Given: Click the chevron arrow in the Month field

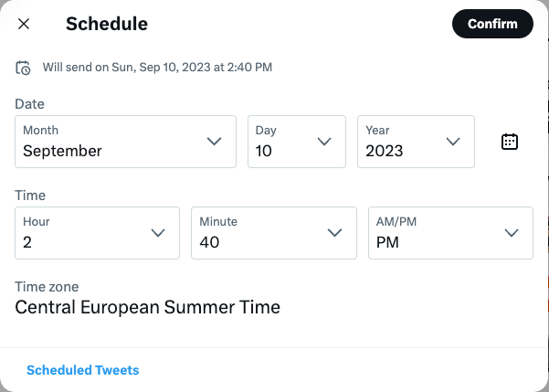Looking at the screenshot, I should 215,142.
